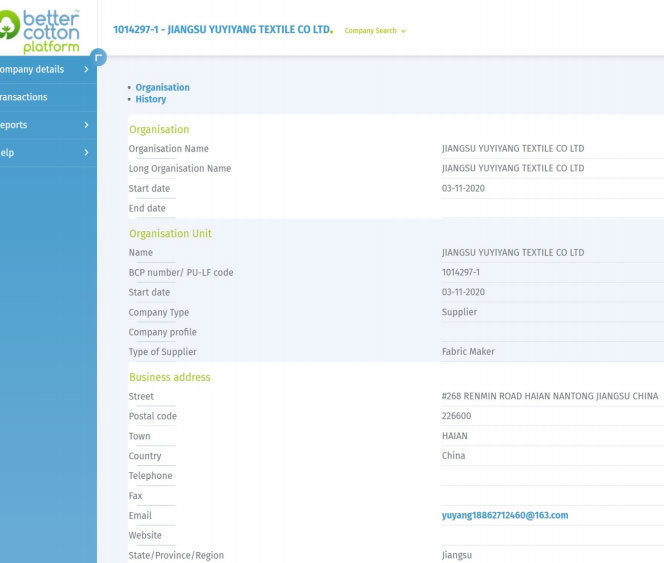Click the Long Organisation Name value

click(x=513, y=168)
